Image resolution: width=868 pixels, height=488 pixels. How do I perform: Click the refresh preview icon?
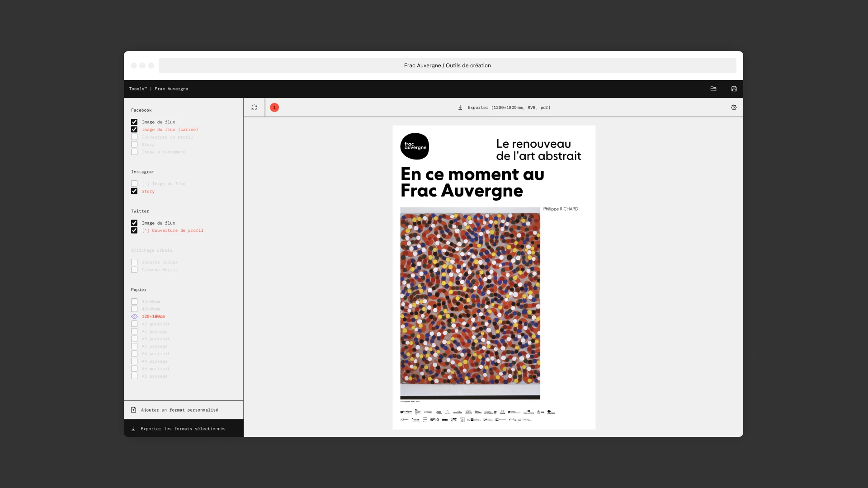[x=255, y=108]
